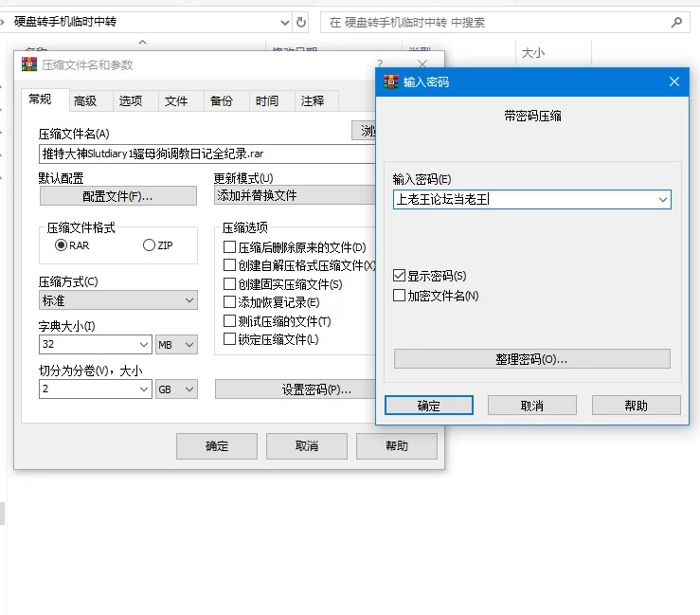Uncheck the show password checkbox
This screenshot has height=615, width=700.
(x=399, y=276)
